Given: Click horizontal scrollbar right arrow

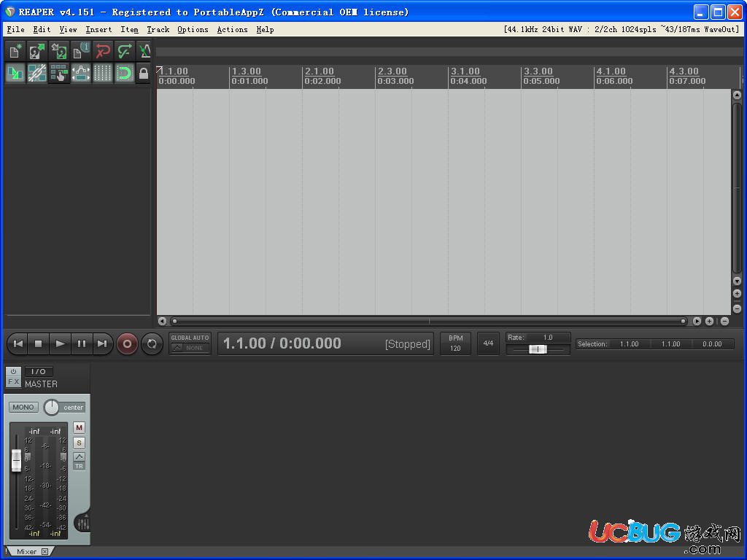Looking at the screenshot, I should [697, 322].
